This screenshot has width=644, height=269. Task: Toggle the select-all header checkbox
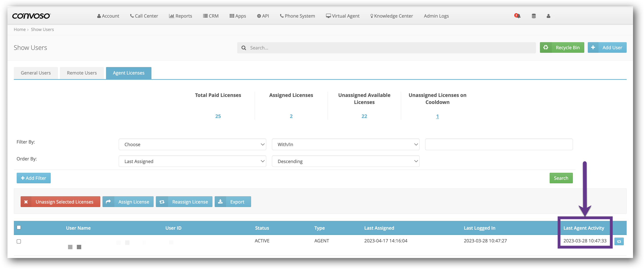point(19,227)
